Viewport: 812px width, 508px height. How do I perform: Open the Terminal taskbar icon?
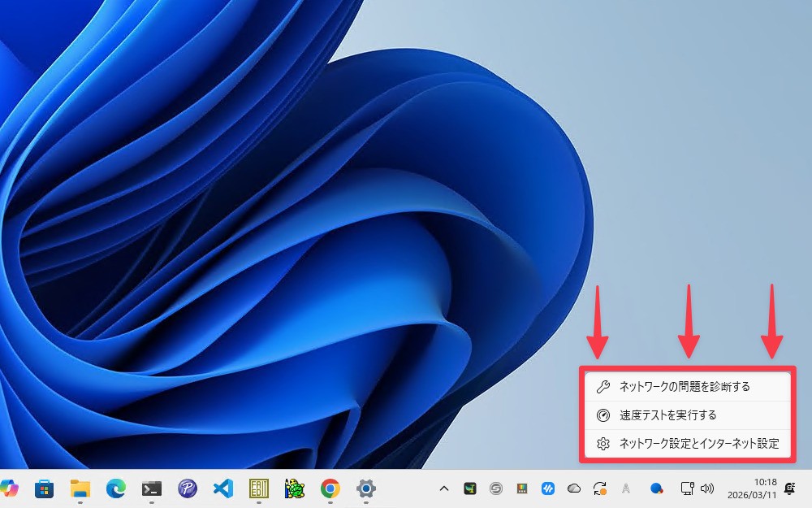pos(152,488)
